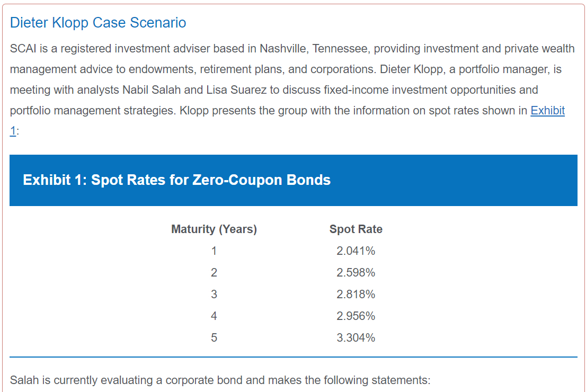586x392 pixels.
Task: Click the 2.818% spot rate cell
Action: [x=356, y=295]
